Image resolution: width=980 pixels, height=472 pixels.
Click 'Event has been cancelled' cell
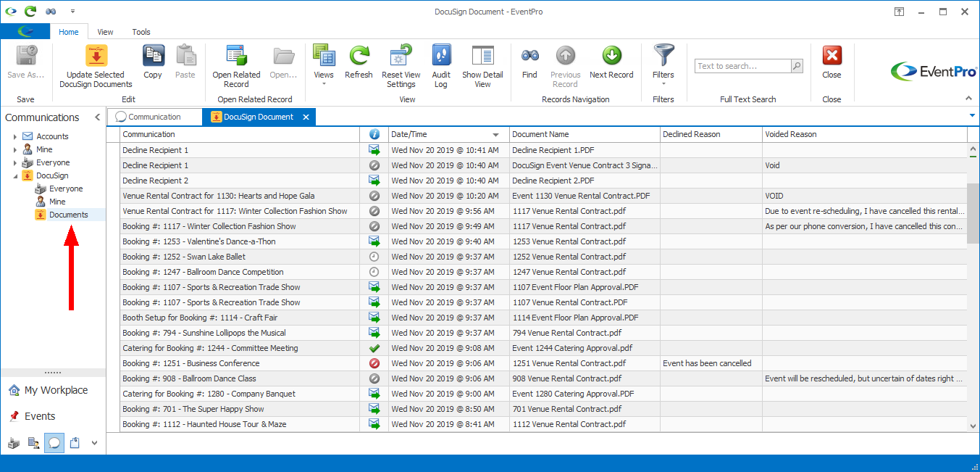[711, 363]
